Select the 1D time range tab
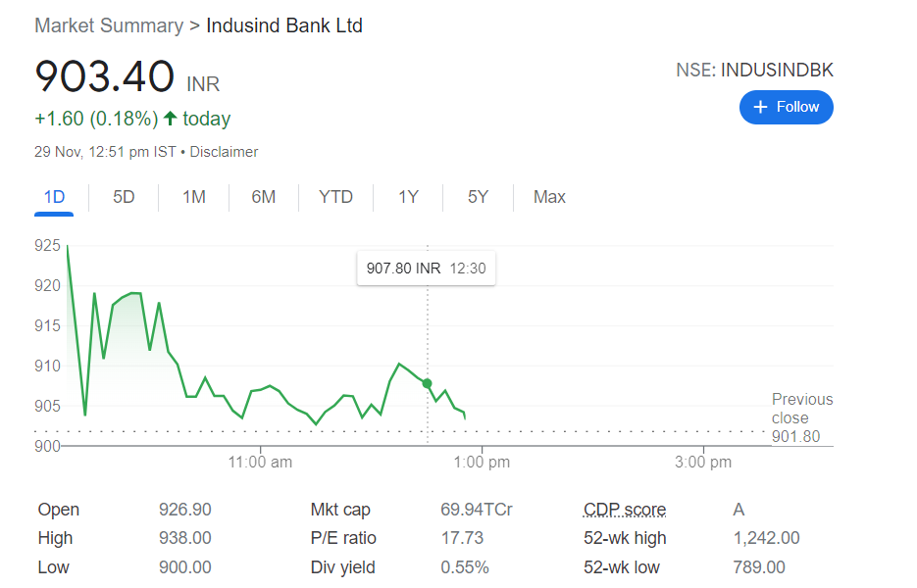Screen dimensions: 917x588 (x=54, y=197)
